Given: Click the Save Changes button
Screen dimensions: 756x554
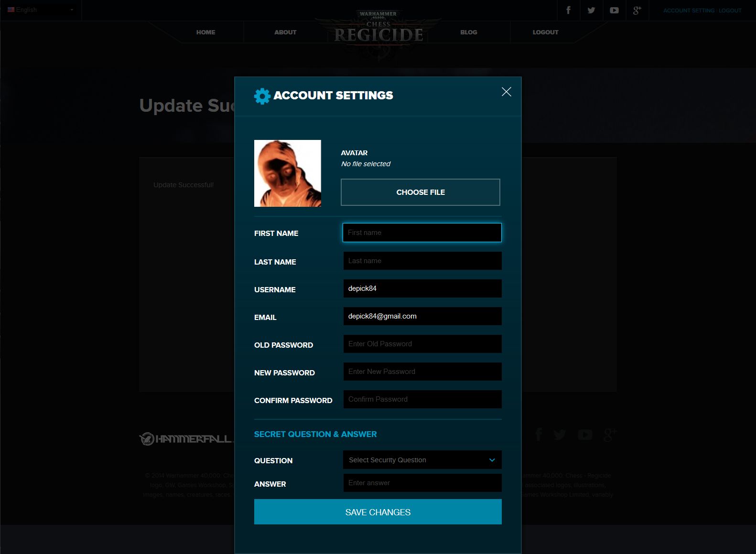Looking at the screenshot, I should point(378,512).
